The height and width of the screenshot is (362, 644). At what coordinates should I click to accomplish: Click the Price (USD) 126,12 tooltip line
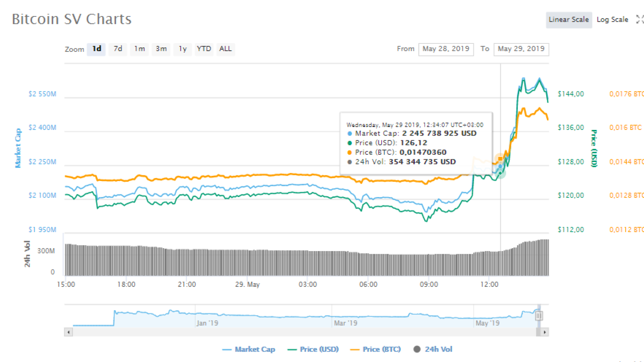tap(387, 143)
